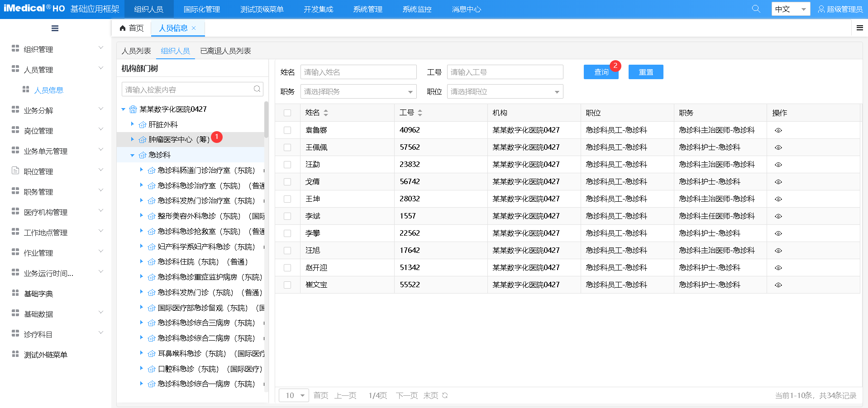Check the row checkbox for 崔文宝
Viewport: 868px width, 408px height.
pos(287,285)
